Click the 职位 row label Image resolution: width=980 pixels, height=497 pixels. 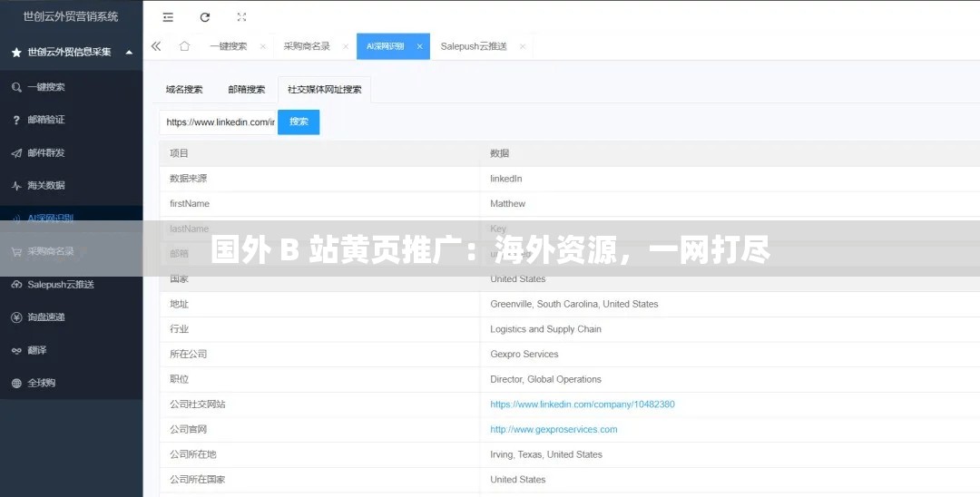(179, 379)
